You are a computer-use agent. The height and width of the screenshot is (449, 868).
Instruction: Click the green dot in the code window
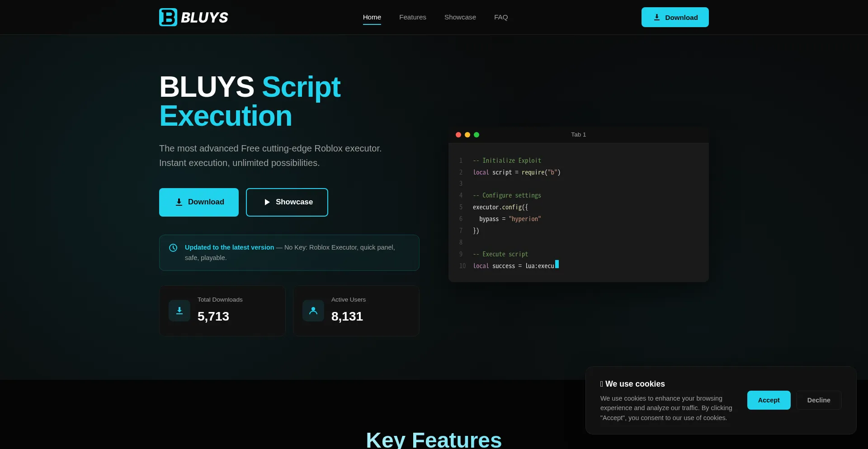(476, 135)
